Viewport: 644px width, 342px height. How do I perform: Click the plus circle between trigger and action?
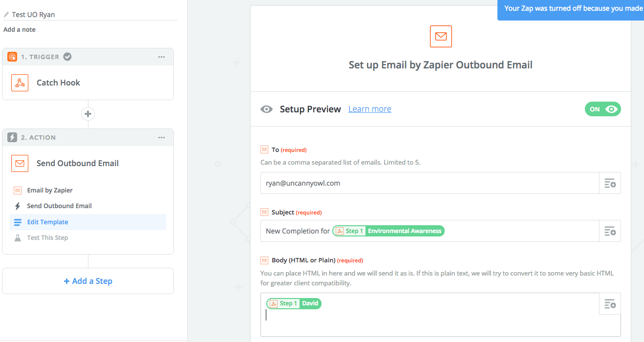pyautogui.click(x=88, y=114)
